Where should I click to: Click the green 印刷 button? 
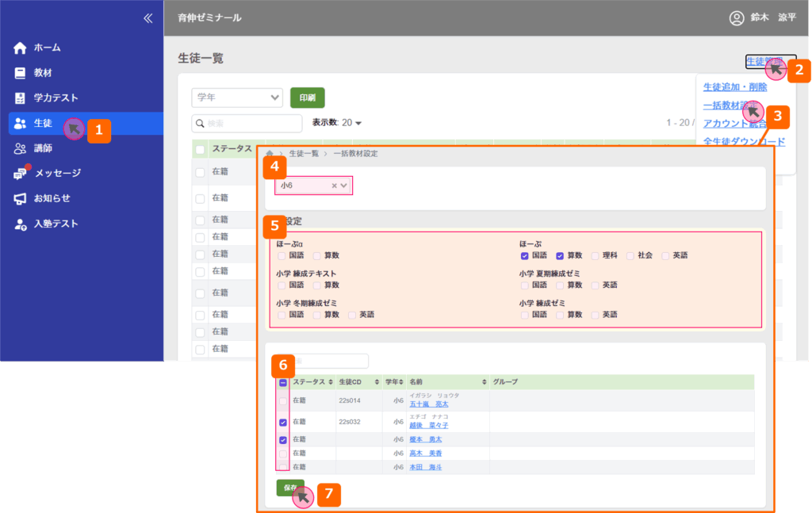tap(307, 98)
